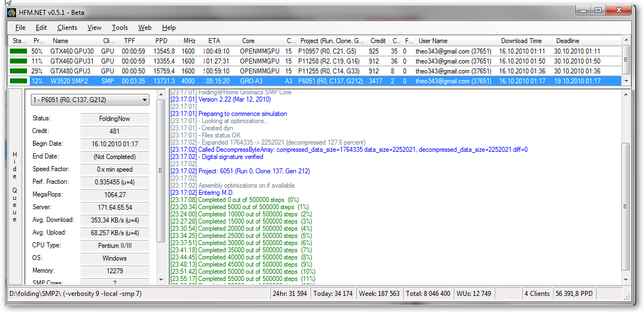Click green status indicator for W3520 SMP2
644x313 pixels.
click(x=18, y=81)
